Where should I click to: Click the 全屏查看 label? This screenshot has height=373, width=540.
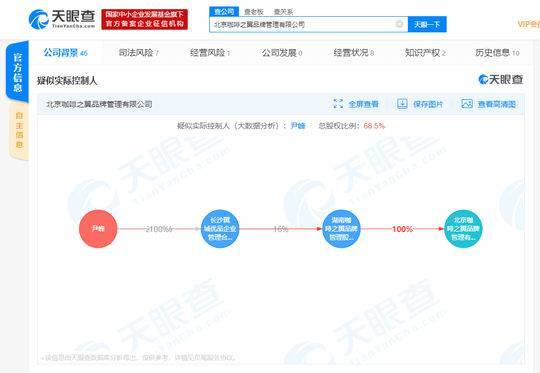coord(363,104)
